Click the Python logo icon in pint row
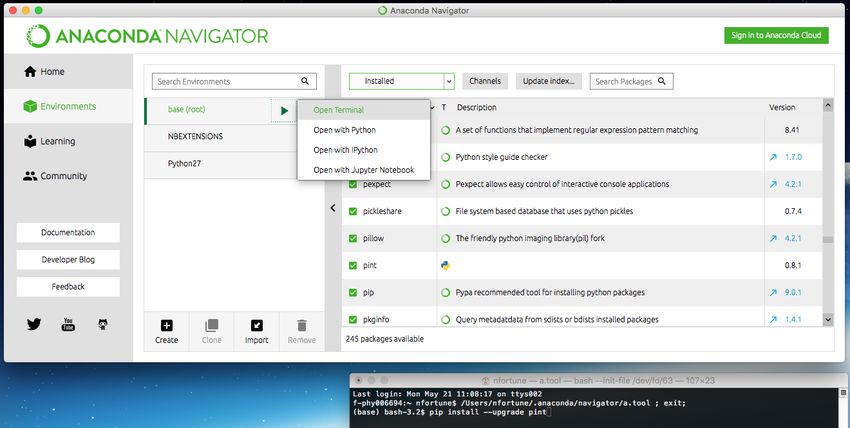850x428 pixels. click(446, 265)
